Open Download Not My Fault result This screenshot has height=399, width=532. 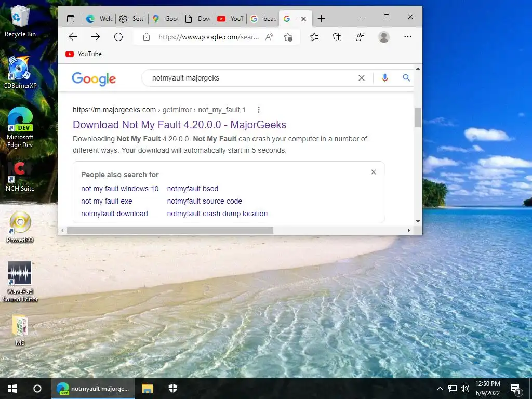click(179, 125)
